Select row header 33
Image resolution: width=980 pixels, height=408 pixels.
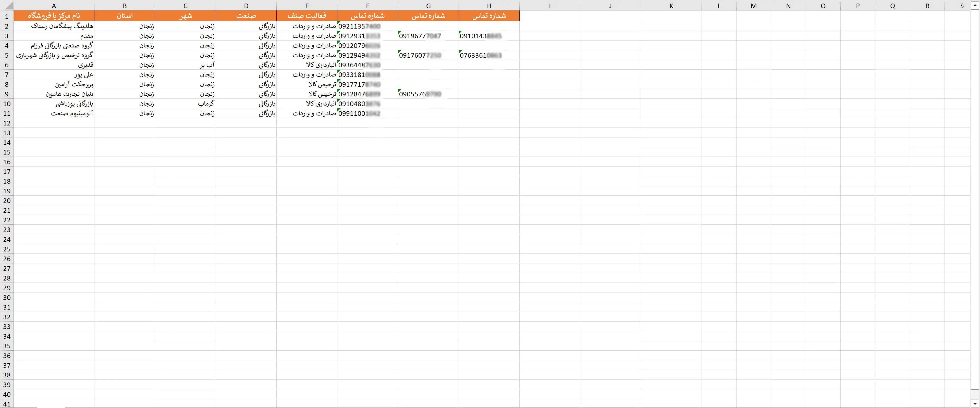pyautogui.click(x=6, y=326)
